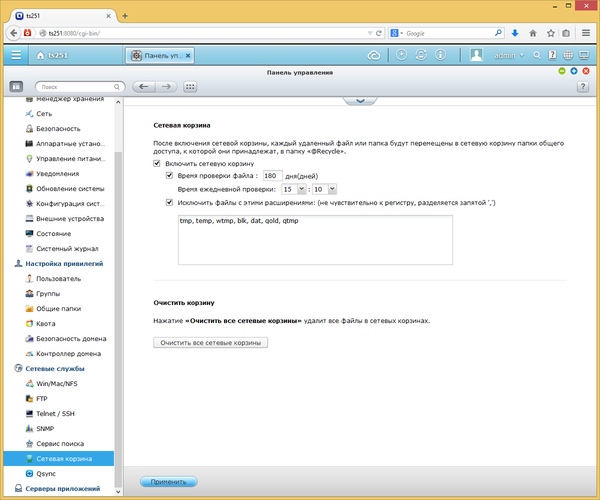Open desktop preferences monitor icon

[584, 56]
